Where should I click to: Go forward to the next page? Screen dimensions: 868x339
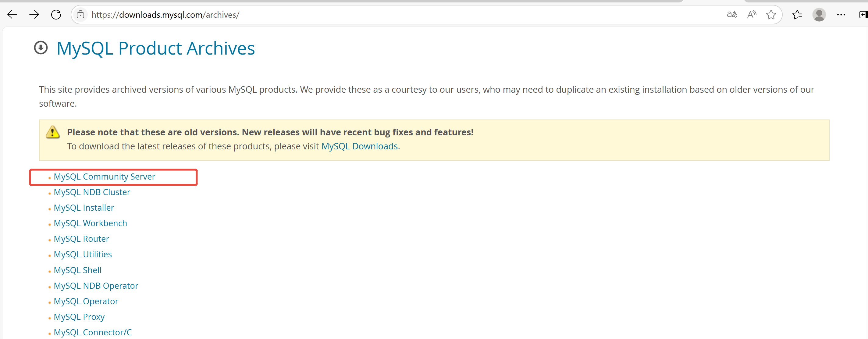point(34,15)
